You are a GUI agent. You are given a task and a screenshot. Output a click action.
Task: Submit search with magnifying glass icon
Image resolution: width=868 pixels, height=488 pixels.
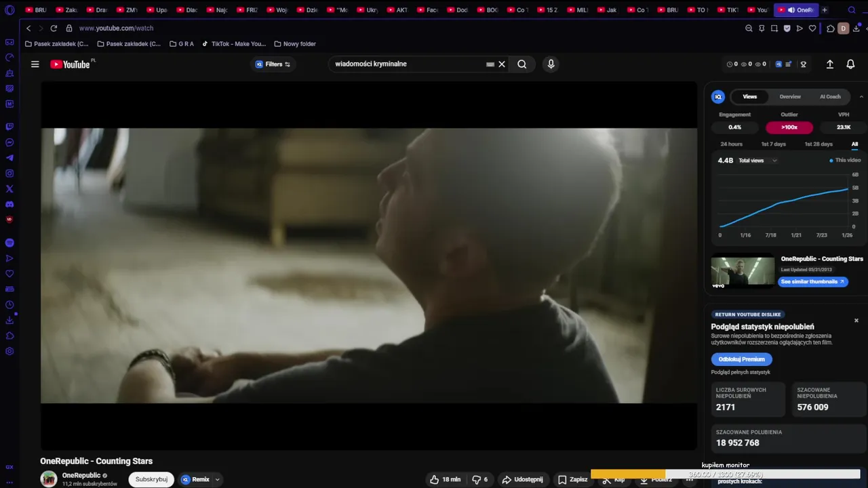(x=522, y=64)
